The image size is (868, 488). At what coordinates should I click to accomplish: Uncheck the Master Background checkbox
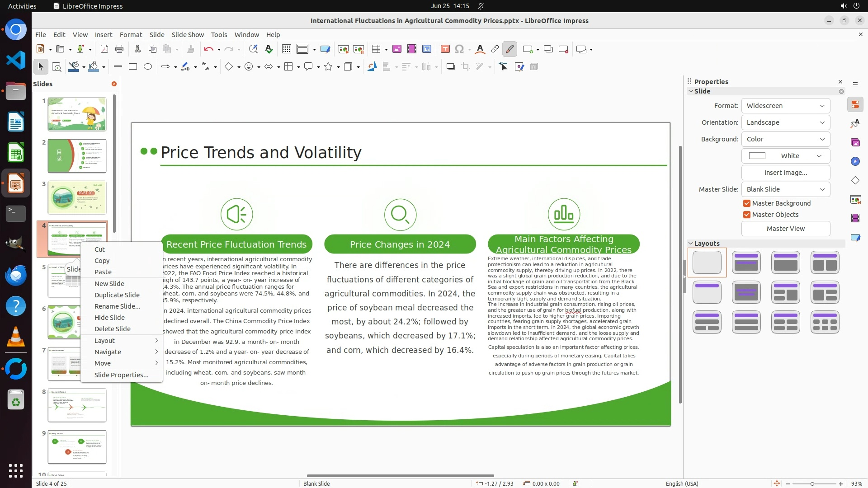(x=747, y=203)
